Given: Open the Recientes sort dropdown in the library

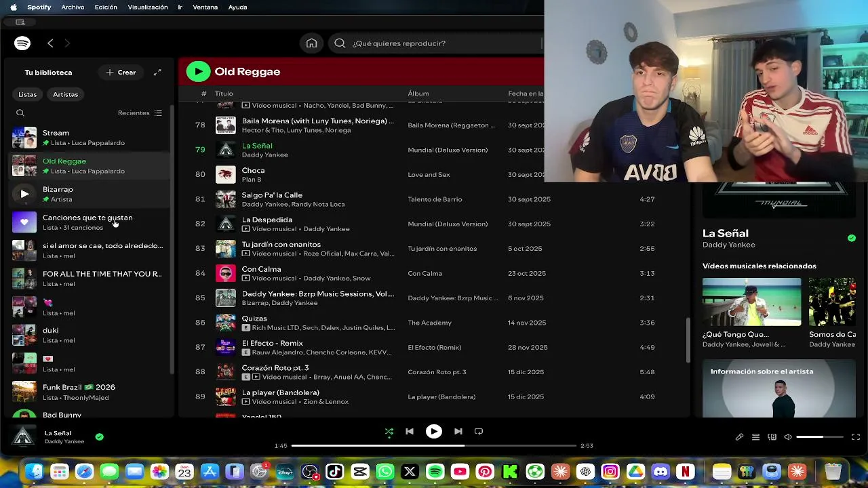Looking at the screenshot, I should pos(140,113).
